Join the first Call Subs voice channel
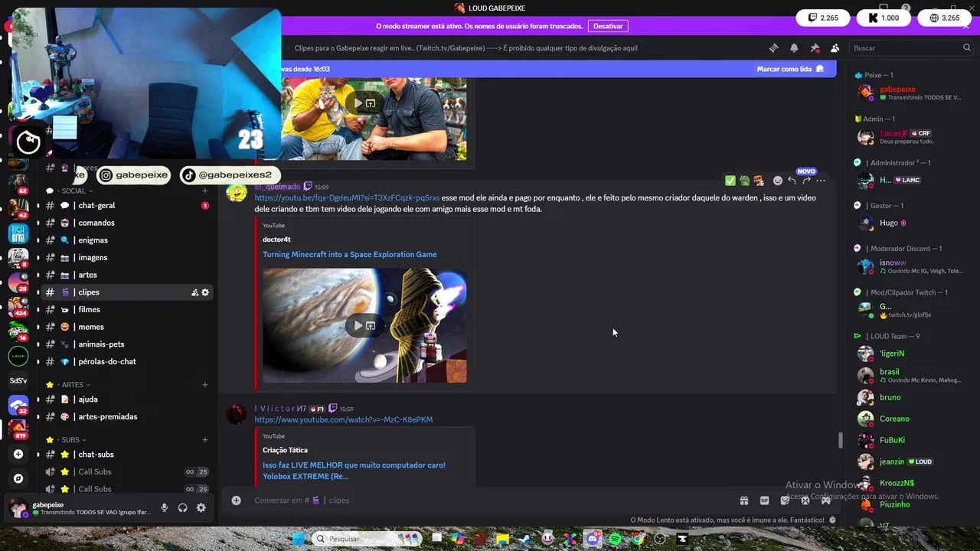 (x=126, y=472)
